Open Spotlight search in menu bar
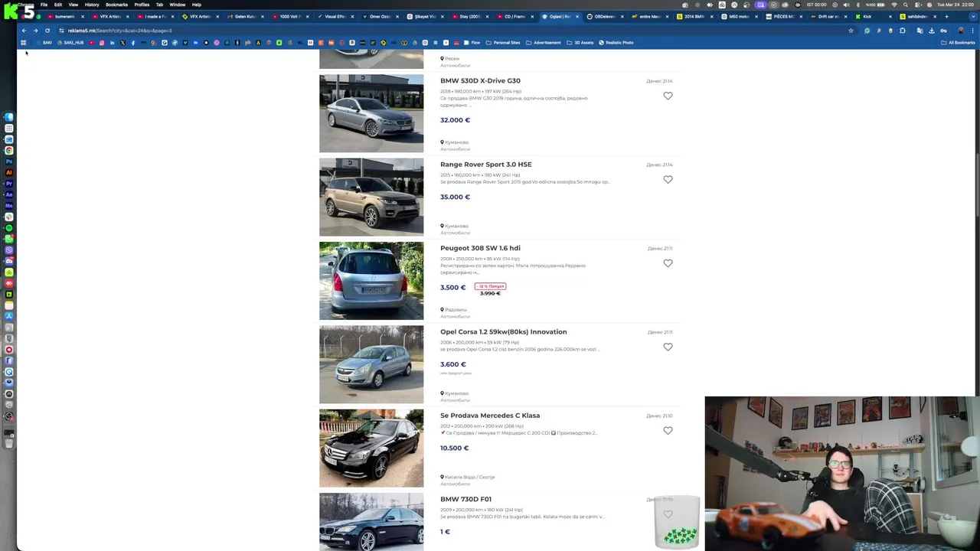Screen dimensions: 980x551 (905, 5)
